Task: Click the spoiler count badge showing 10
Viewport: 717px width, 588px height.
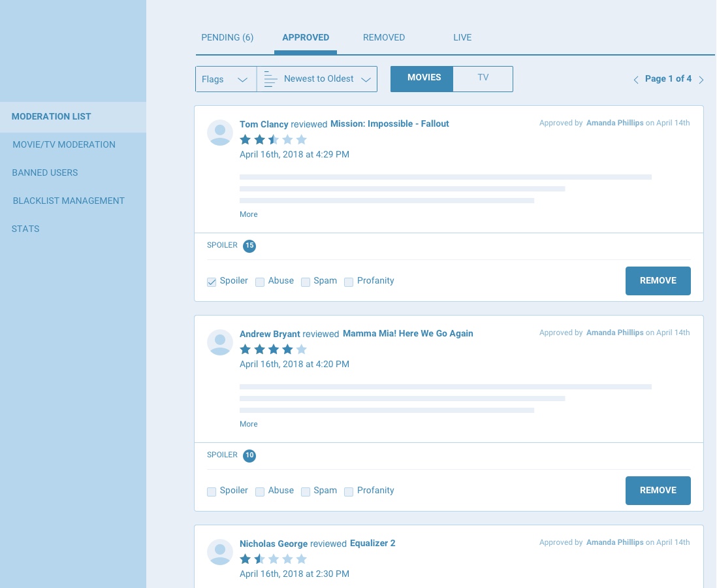Action: click(249, 456)
